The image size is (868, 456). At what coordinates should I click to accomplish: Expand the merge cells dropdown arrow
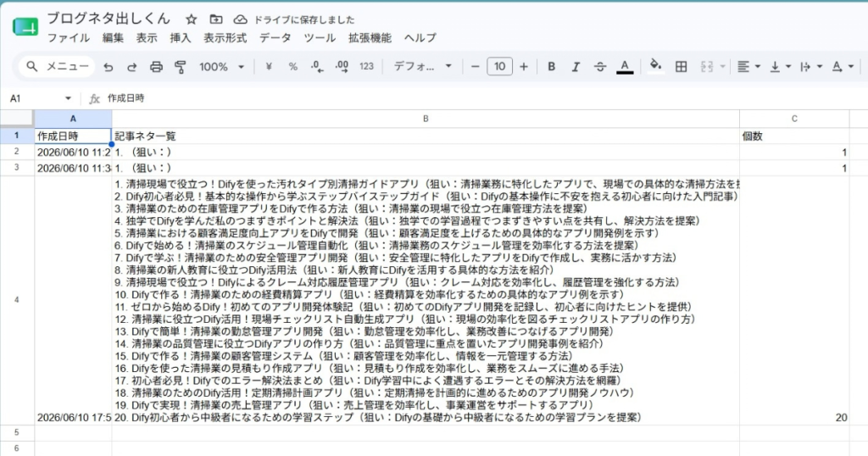(x=722, y=67)
